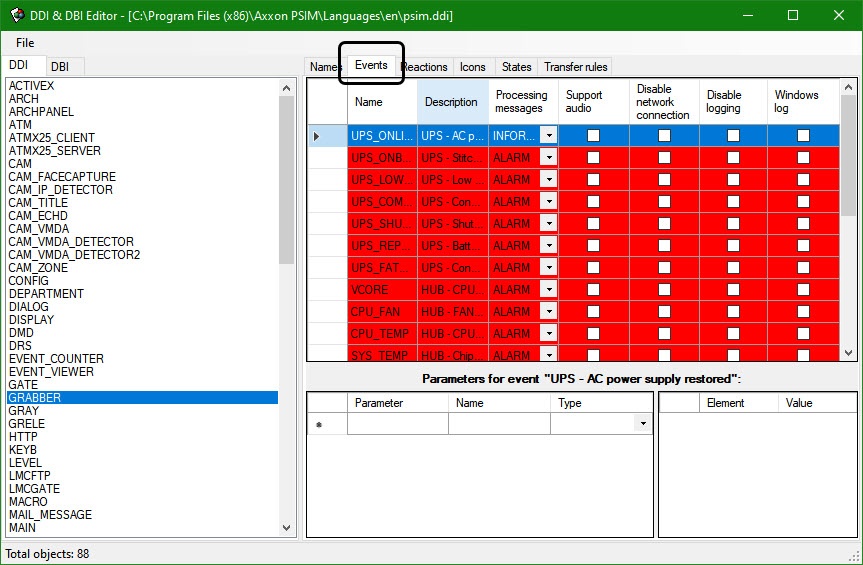Toggle Windows log for the CPU_FAN event
The width and height of the screenshot is (863, 565).
pos(803,311)
